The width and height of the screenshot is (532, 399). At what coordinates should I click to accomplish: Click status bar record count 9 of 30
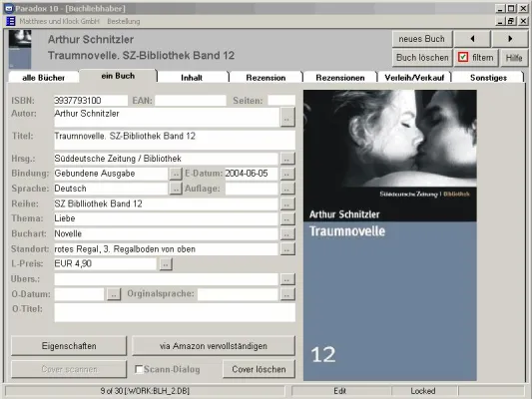tap(145, 391)
